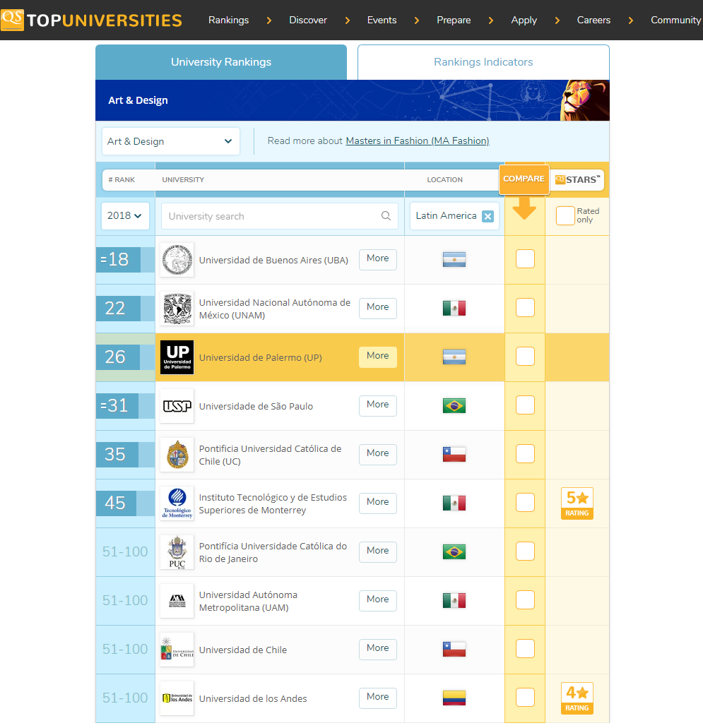Click the Compare button
Image resolution: width=703 pixels, height=728 pixels.
pos(524,179)
